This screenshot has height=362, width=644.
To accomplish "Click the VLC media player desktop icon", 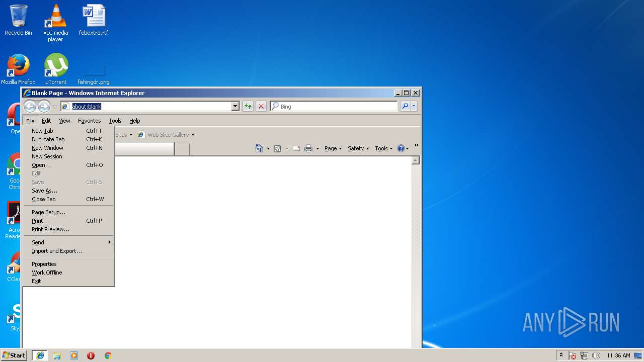I will (55, 23).
